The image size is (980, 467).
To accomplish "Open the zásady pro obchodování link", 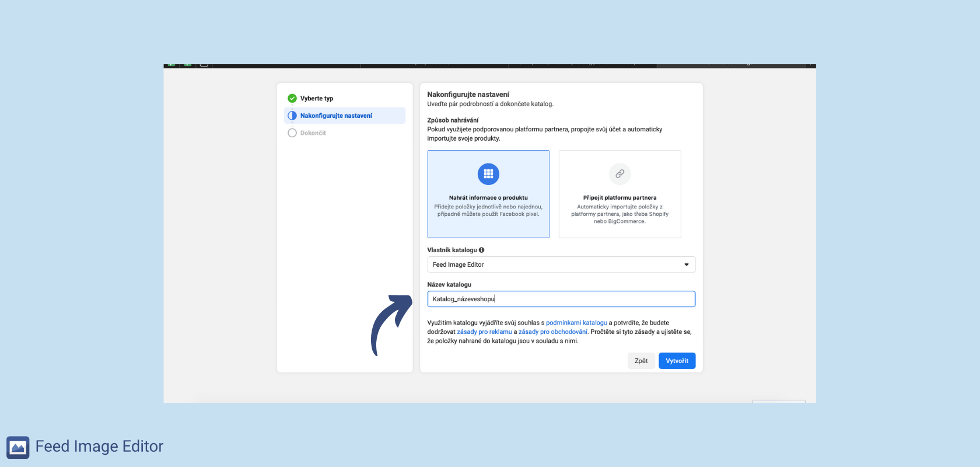I will pyautogui.click(x=552, y=332).
